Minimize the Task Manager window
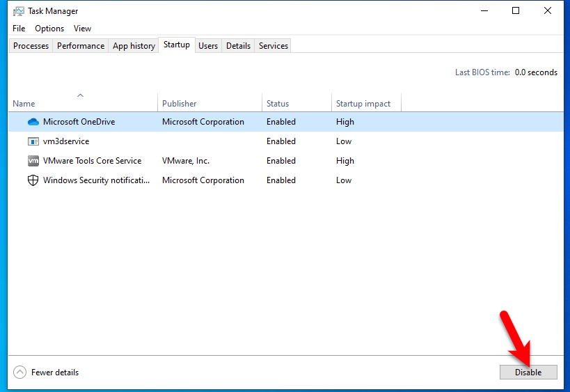 click(484, 11)
